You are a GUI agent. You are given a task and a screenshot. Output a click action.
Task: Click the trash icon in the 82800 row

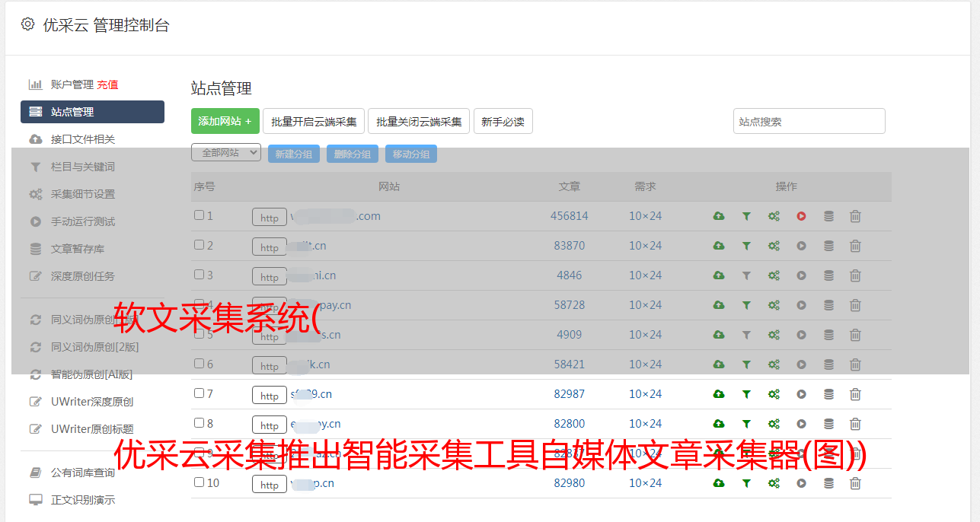coord(855,424)
